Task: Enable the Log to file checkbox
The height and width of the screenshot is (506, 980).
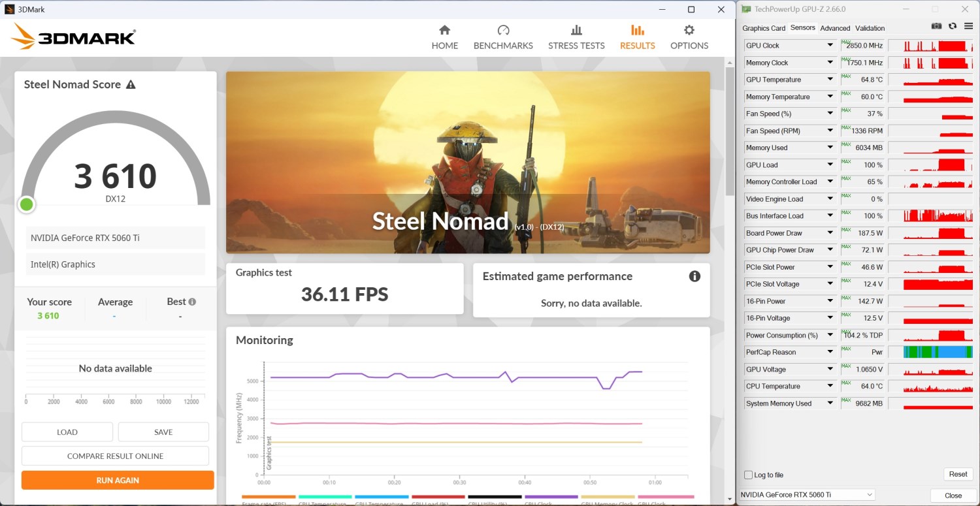Action: coord(749,475)
